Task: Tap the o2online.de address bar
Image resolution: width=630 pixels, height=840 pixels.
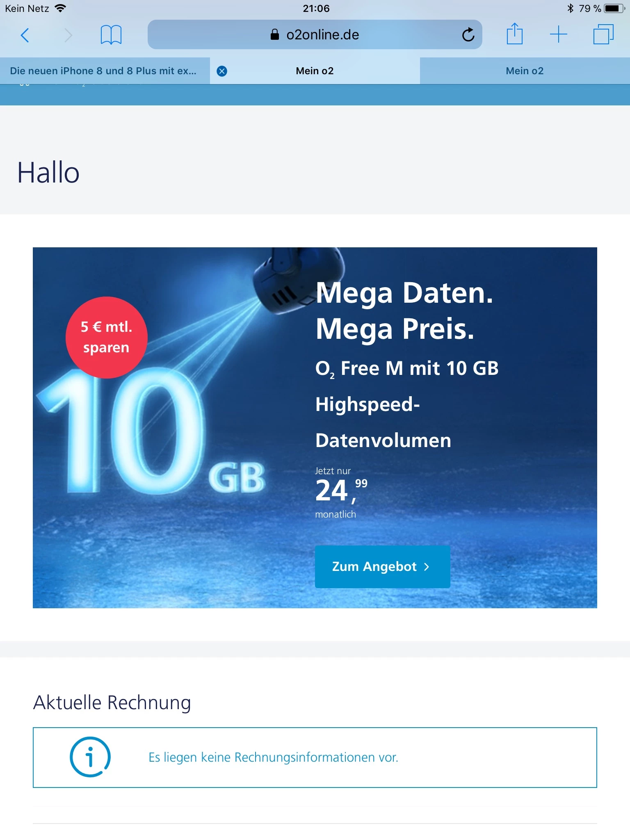Action: click(315, 34)
